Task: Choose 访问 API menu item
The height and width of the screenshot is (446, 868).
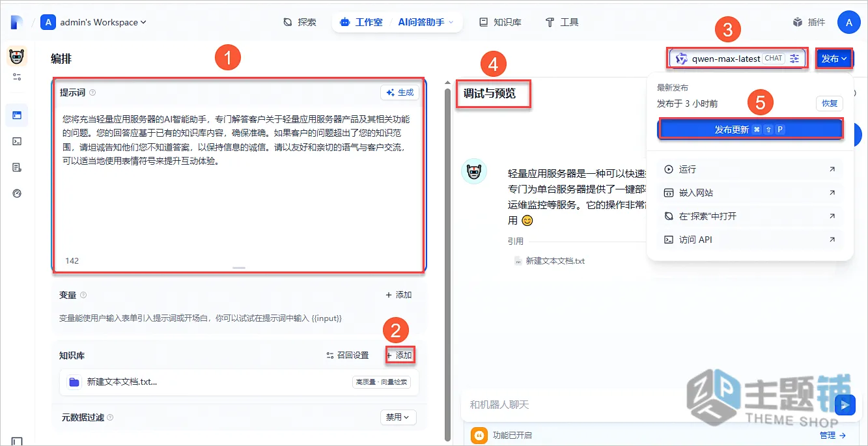Action: [x=750, y=240]
